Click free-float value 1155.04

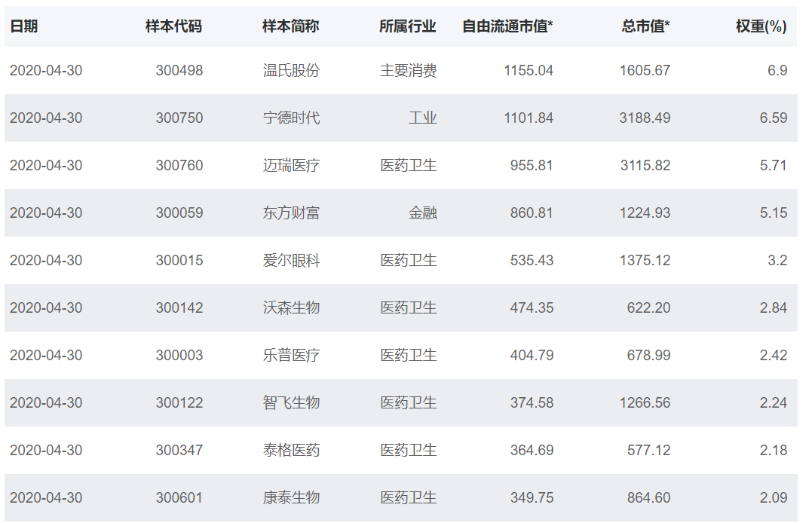click(x=529, y=70)
